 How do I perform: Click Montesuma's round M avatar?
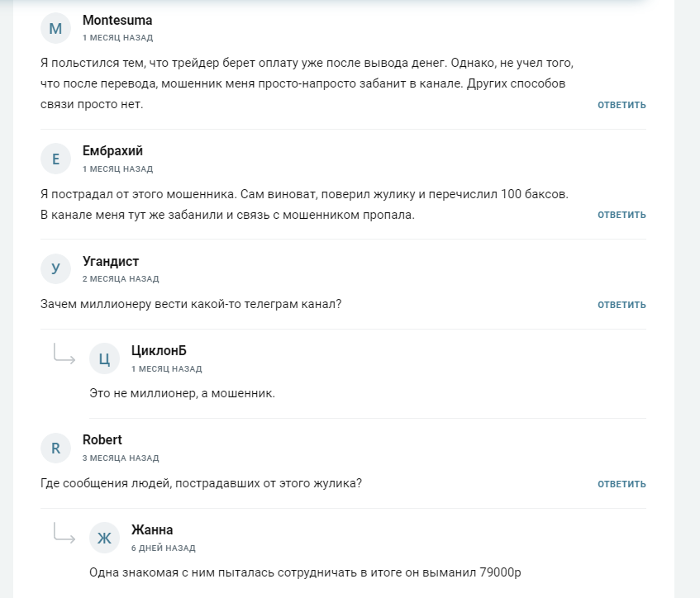[55, 29]
